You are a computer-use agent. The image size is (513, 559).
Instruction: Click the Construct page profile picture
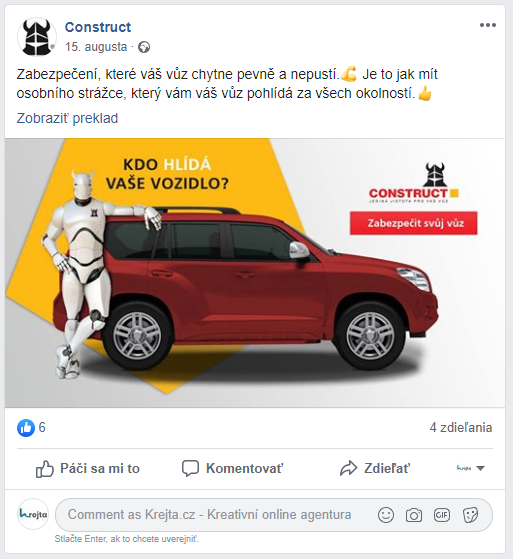click(x=37, y=37)
